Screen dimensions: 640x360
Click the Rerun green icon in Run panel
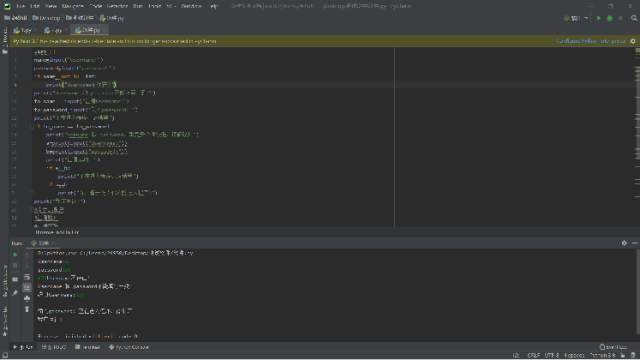[x=15, y=254]
